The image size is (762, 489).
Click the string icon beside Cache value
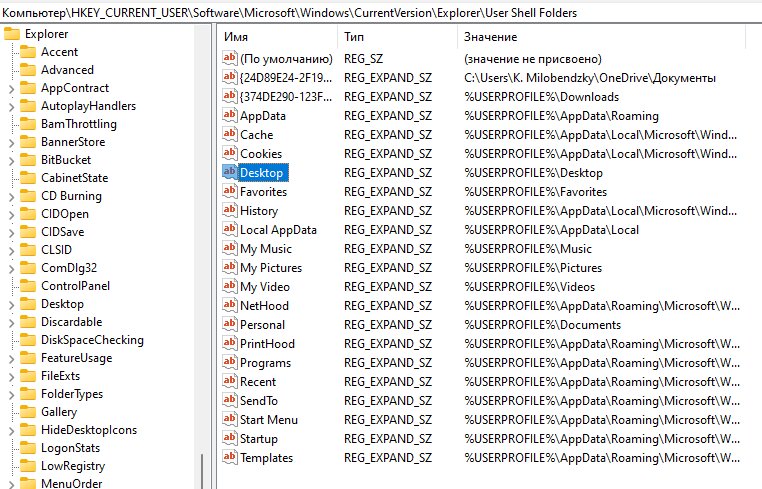click(229, 134)
